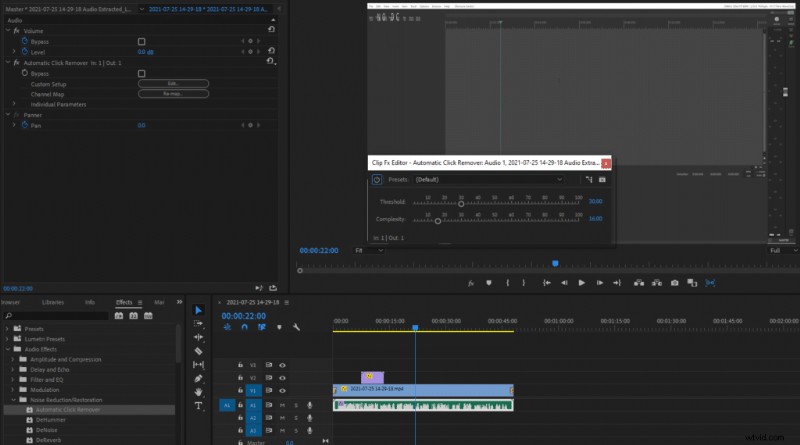Select the Razor tool
This screenshot has width=800, height=445.
[198, 351]
